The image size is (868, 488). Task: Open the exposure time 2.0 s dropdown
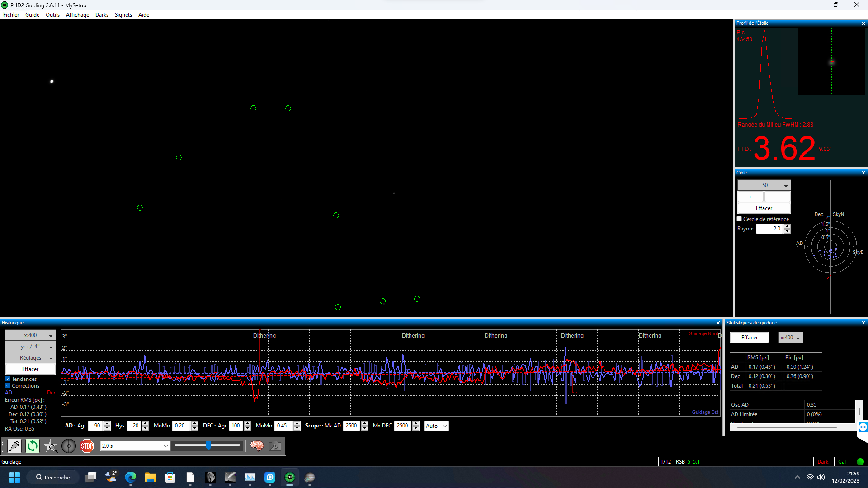tap(135, 446)
